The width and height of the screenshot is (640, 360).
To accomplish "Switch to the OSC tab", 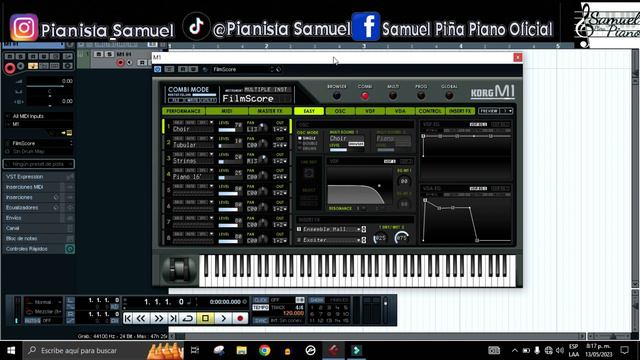I will [x=340, y=111].
